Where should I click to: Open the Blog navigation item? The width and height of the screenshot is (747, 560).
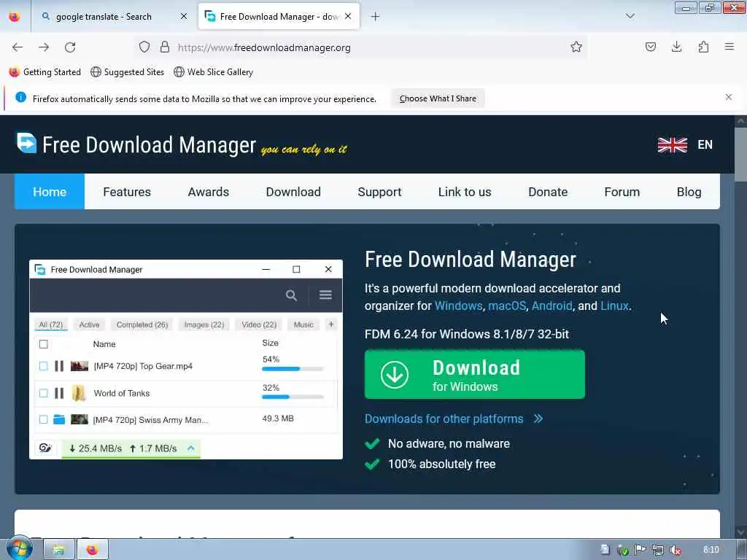(689, 192)
